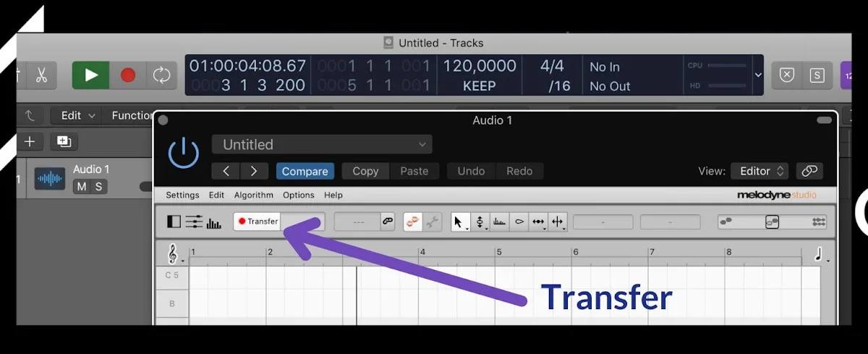Image resolution: width=868 pixels, height=354 pixels.
Task: Select the Melodyne amplitude tool
Action: pos(519,222)
